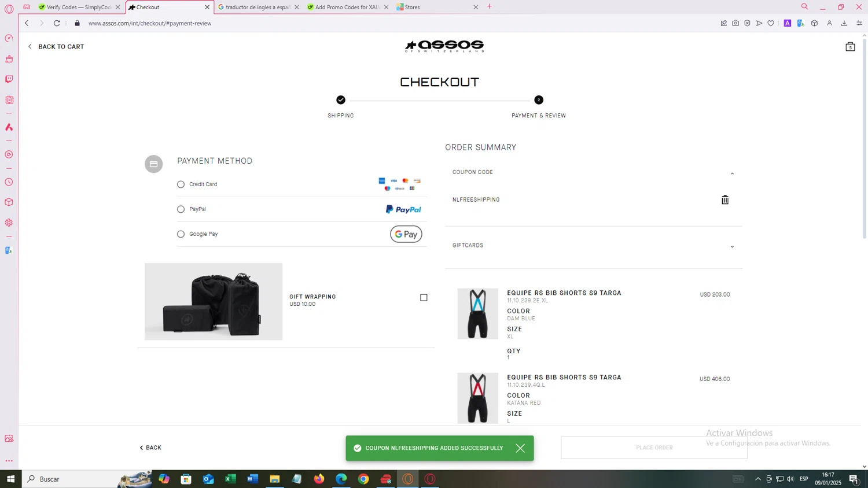Switch to the Stores tab
Image resolution: width=868 pixels, height=488 pixels.
tap(437, 7)
